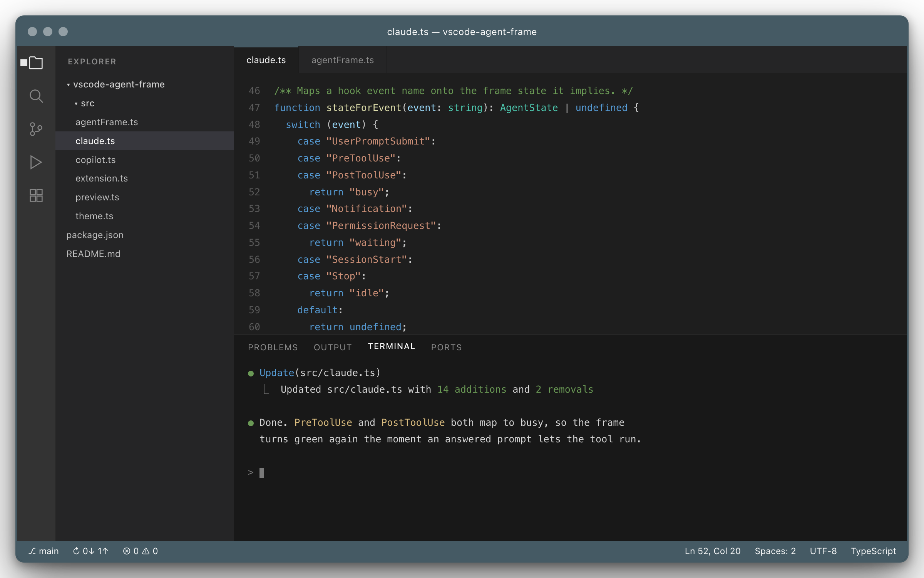Click the "SessionStart" case string
Screen dimensions: 924x578
[x=367, y=260]
